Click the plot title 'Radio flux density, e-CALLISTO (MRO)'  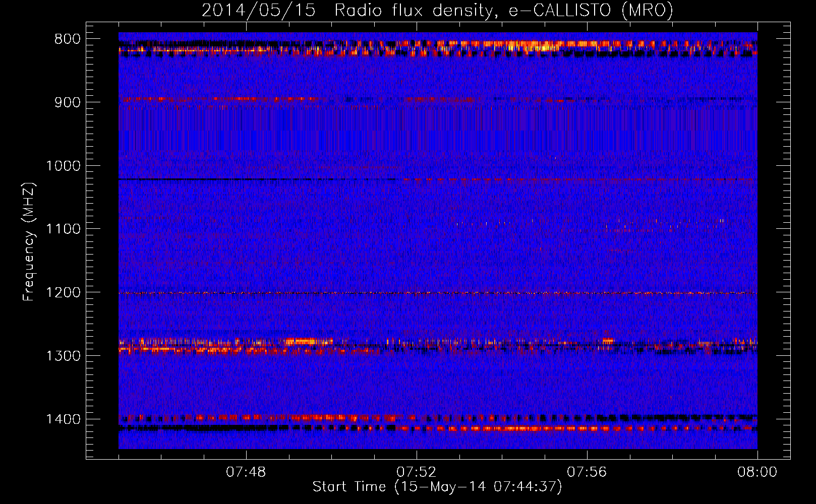click(x=504, y=11)
